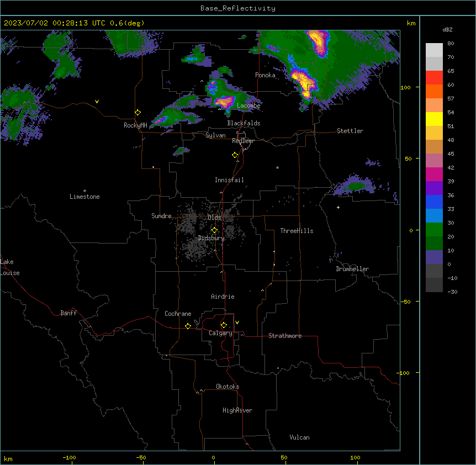Click the Lake Louise label at left edge
Viewport: 476px width, 465px height.
[x=10, y=267]
